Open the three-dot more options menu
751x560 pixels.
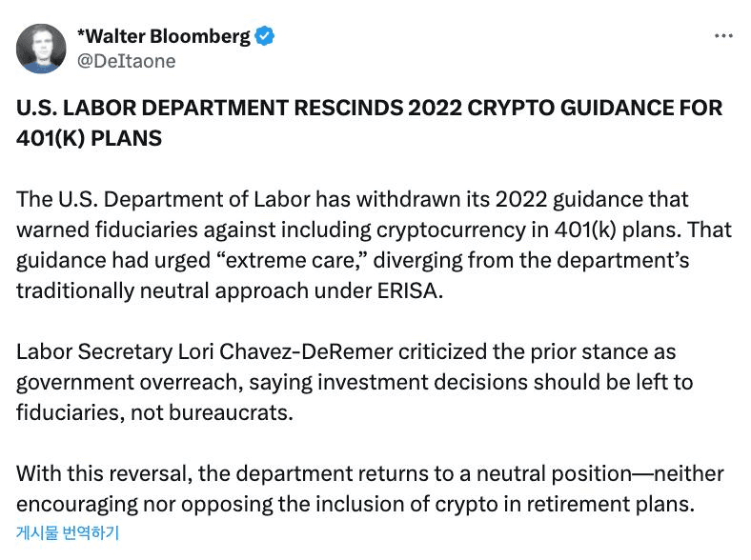click(723, 36)
